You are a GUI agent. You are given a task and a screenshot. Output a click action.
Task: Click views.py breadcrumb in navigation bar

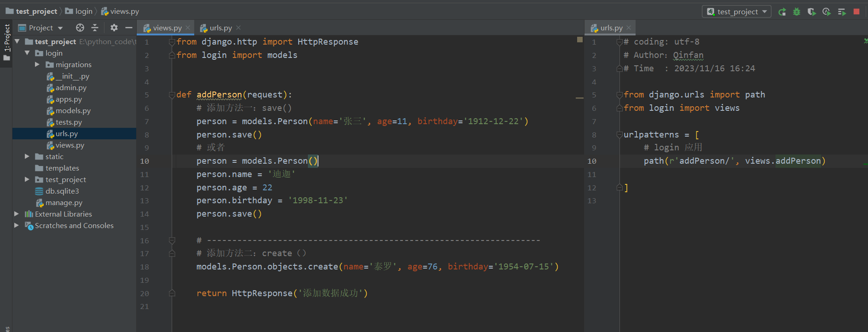click(x=120, y=11)
